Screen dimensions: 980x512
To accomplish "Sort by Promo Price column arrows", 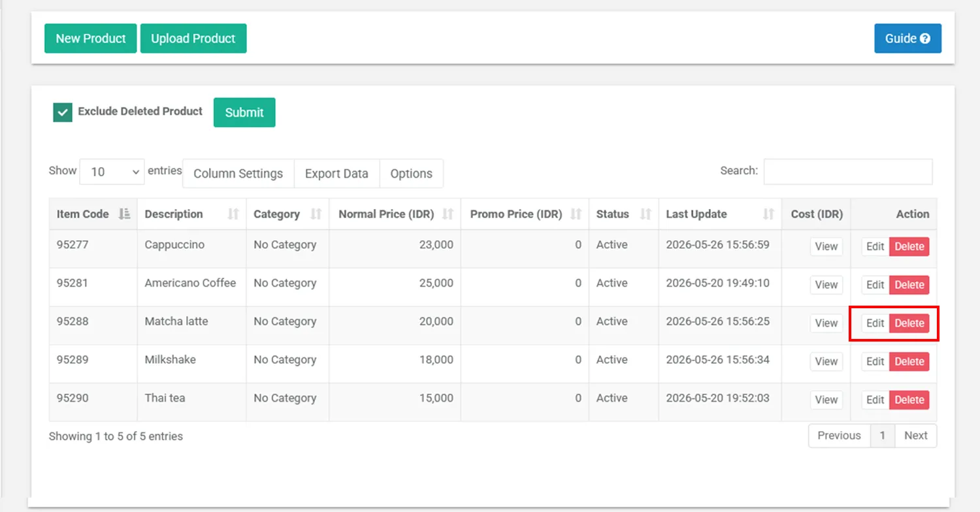I will [576, 214].
